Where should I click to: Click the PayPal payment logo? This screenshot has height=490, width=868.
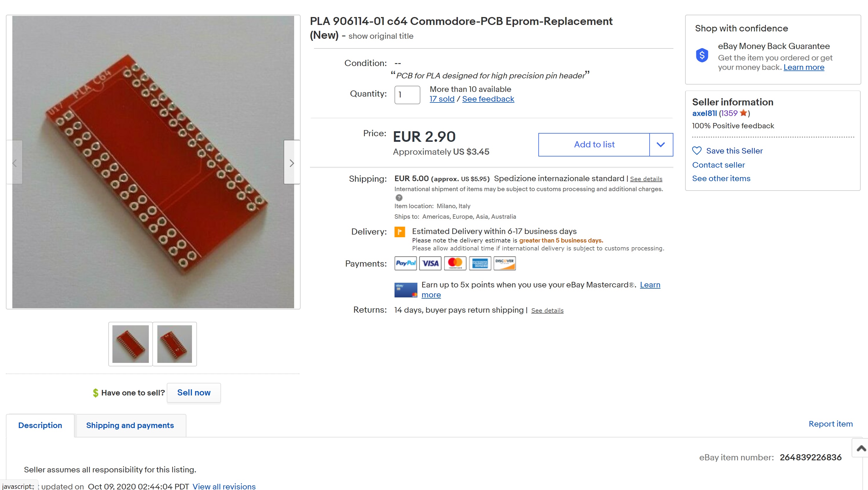click(405, 263)
